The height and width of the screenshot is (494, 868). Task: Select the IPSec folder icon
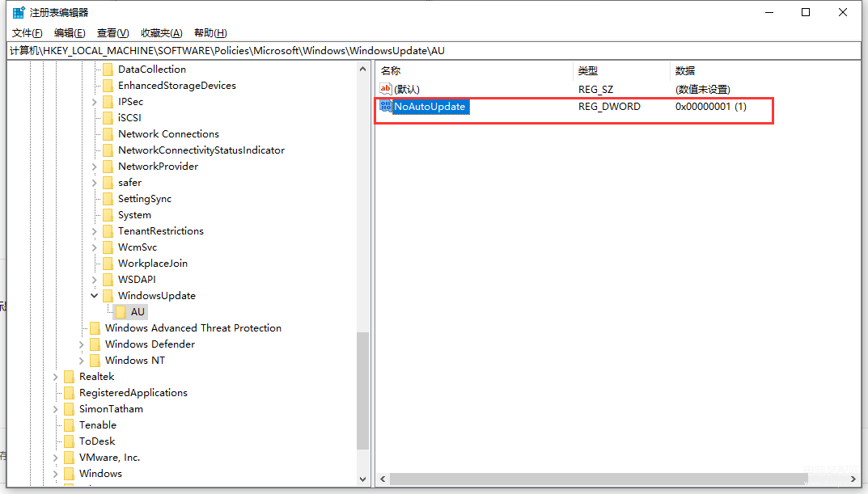(x=108, y=102)
